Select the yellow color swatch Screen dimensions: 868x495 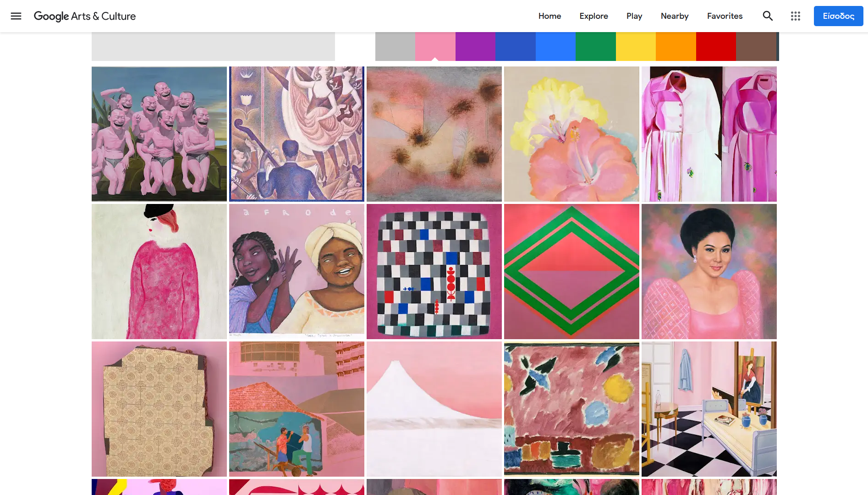coord(636,46)
